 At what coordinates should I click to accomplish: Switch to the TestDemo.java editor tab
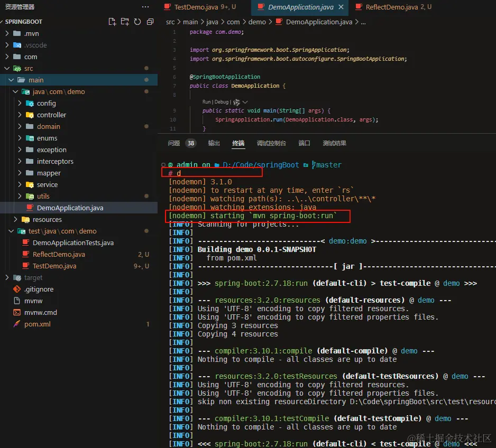pos(200,7)
